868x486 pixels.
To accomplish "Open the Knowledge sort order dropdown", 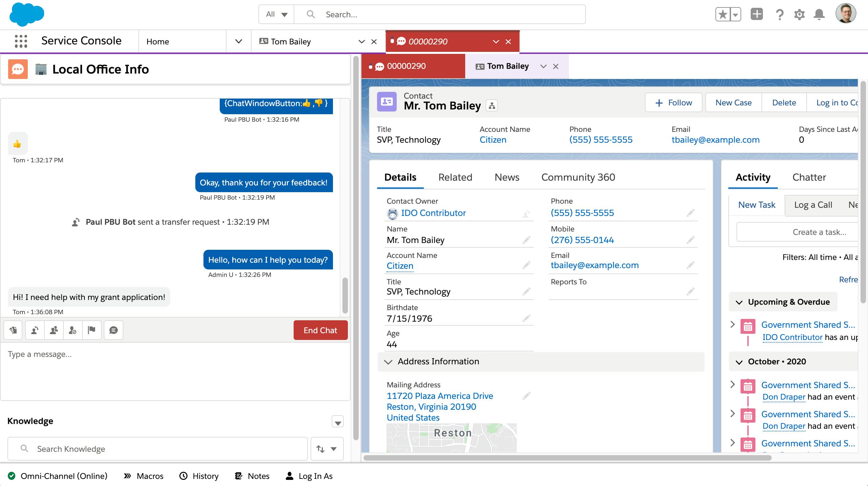I will 327,449.
